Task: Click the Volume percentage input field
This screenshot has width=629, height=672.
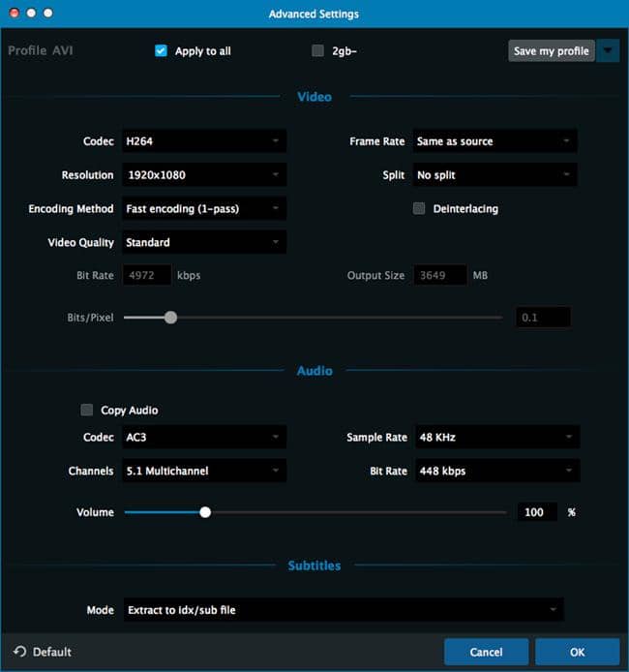Action: pos(535,512)
